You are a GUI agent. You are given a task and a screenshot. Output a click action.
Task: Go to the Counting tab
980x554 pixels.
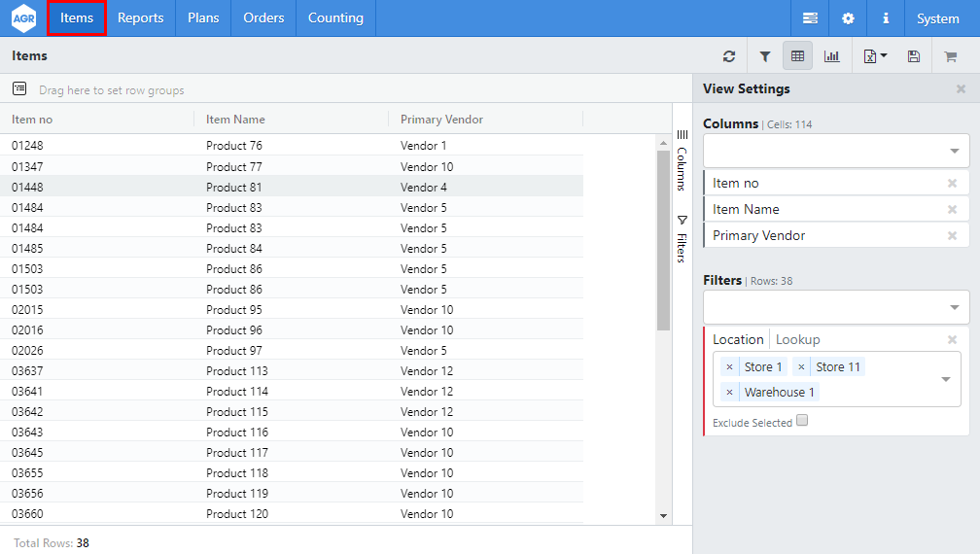pos(335,18)
